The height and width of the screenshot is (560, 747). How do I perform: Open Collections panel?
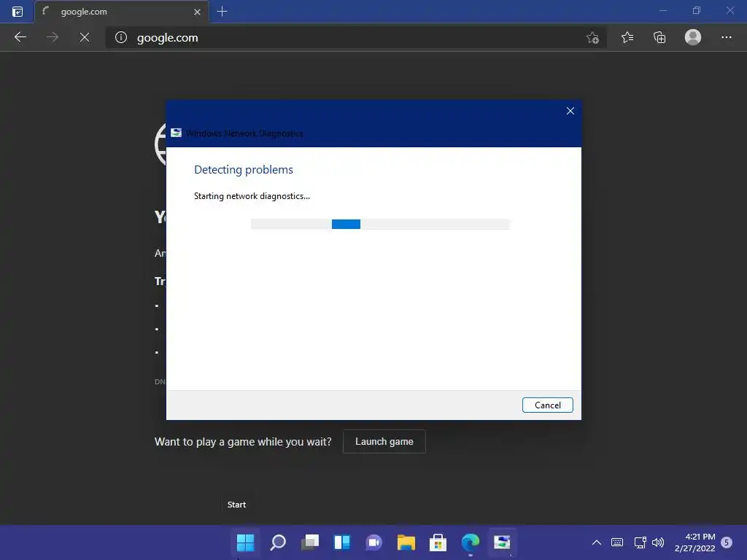(659, 37)
